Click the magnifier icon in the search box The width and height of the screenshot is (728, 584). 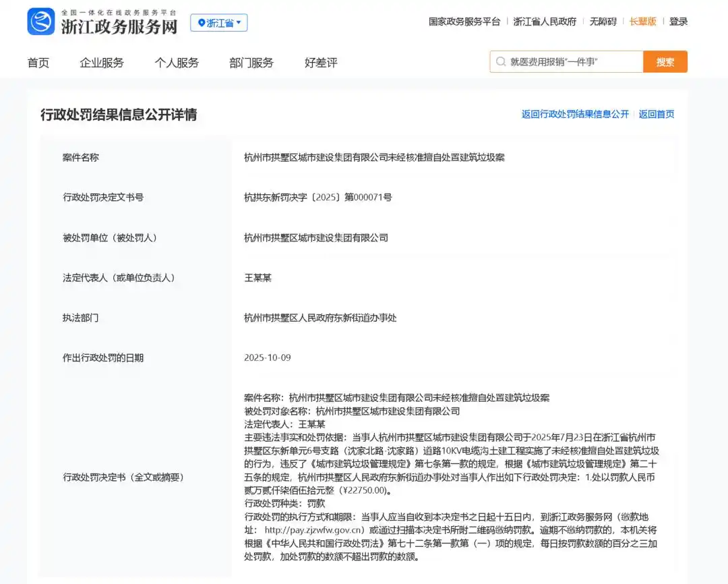(501, 62)
